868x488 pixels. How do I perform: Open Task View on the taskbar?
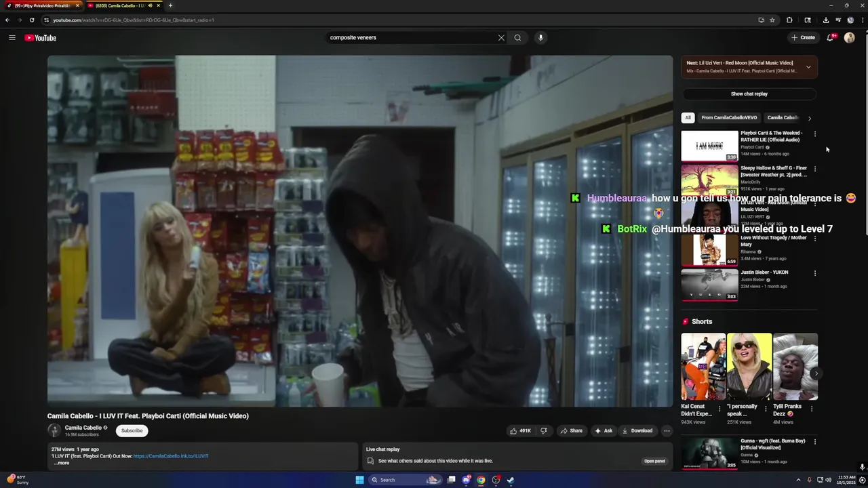[451, 480]
